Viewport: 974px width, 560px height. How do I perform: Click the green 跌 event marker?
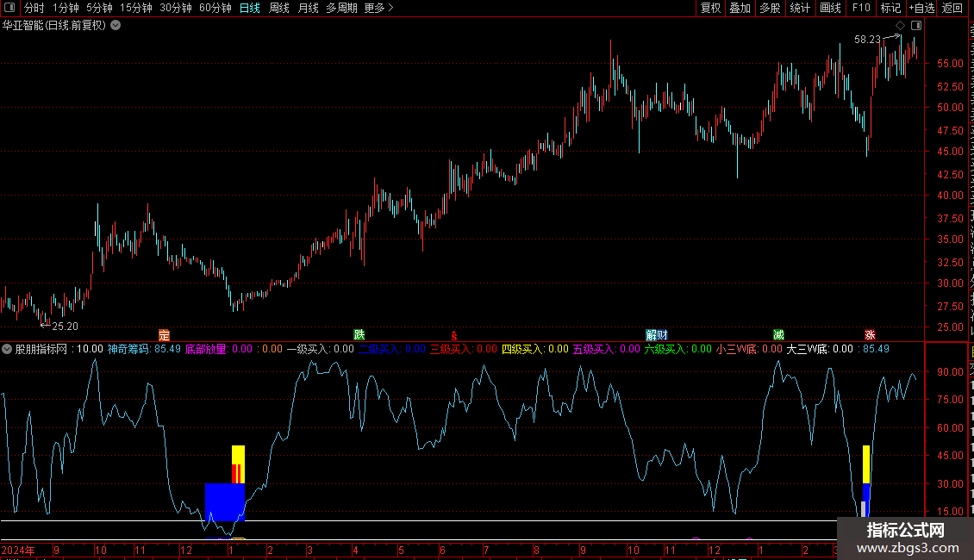click(x=359, y=335)
